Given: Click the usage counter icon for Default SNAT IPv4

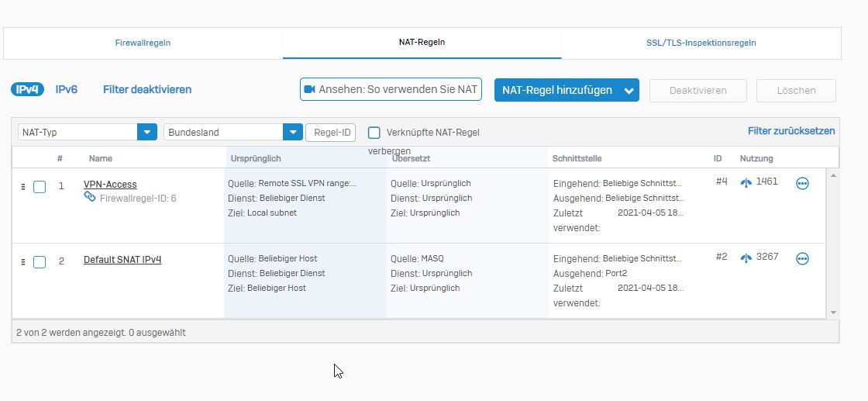Looking at the screenshot, I should 746,258.
